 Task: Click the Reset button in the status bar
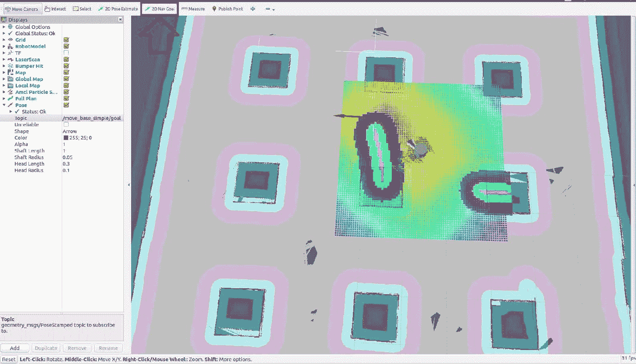pos(9,359)
